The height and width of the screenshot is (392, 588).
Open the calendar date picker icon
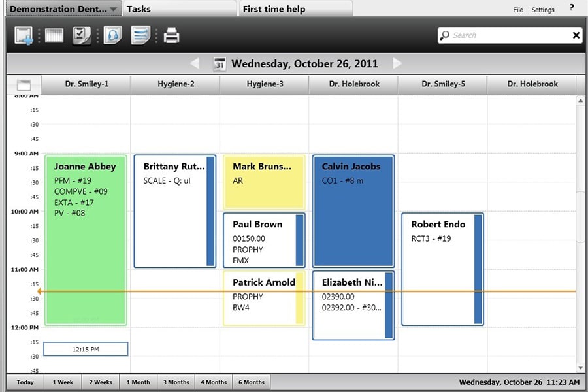220,64
